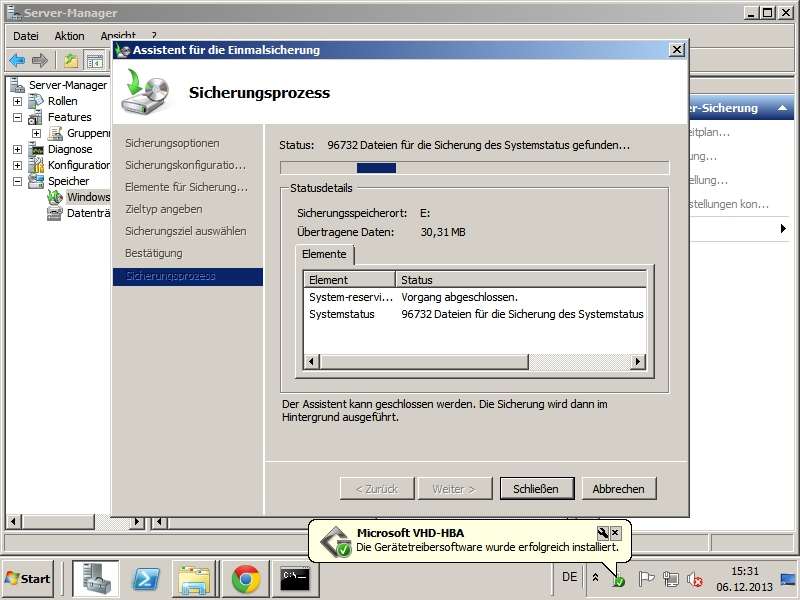Expand the Konfiguration node

[x=17, y=165]
